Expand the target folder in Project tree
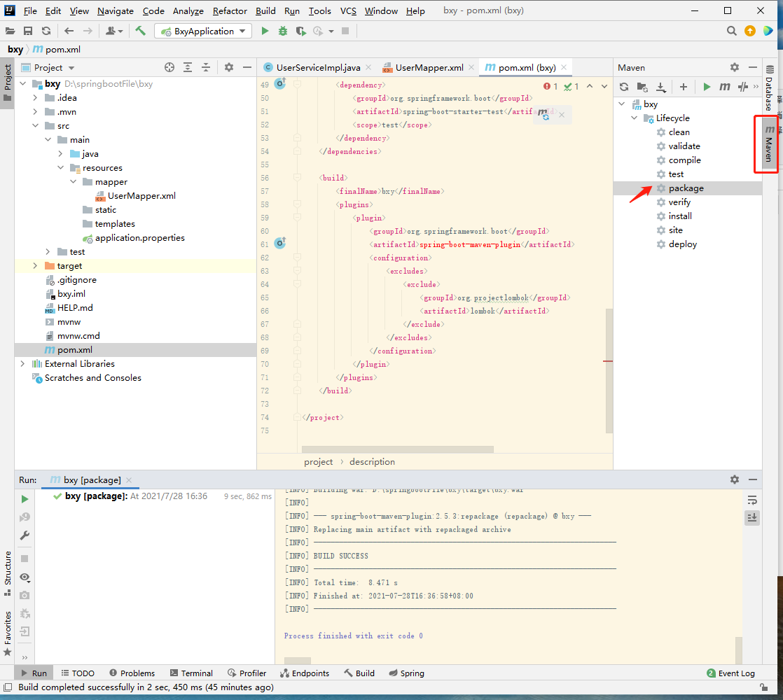783x700 pixels. point(35,266)
